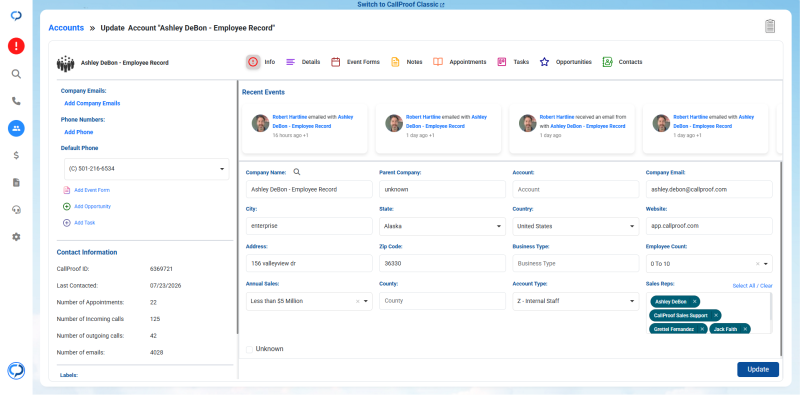The width and height of the screenshot is (800, 395).
Task: Open the Opportunities tab
Action: click(566, 62)
